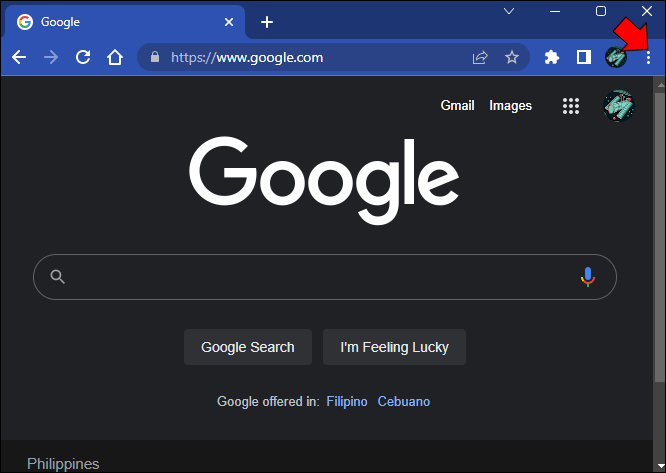This screenshot has width=666, height=473.
Task: Bookmark this tab with the star icon
Action: point(512,57)
